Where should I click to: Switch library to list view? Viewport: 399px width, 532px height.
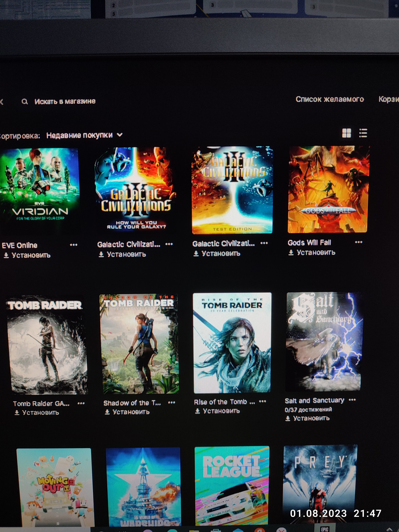tap(363, 133)
